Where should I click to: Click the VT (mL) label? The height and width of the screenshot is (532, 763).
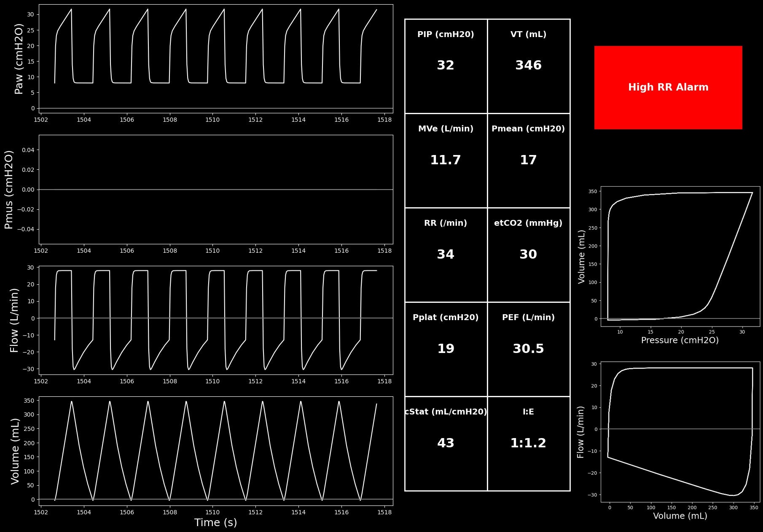[x=528, y=35]
